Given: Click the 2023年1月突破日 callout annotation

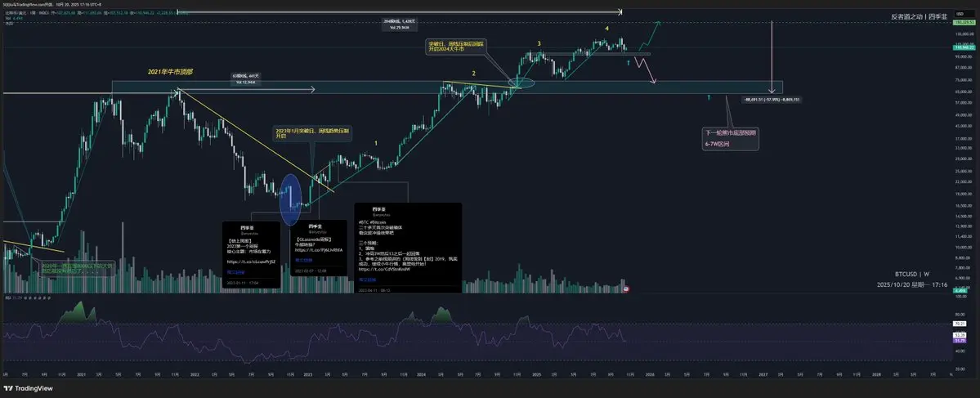Looking at the screenshot, I should (312, 134).
